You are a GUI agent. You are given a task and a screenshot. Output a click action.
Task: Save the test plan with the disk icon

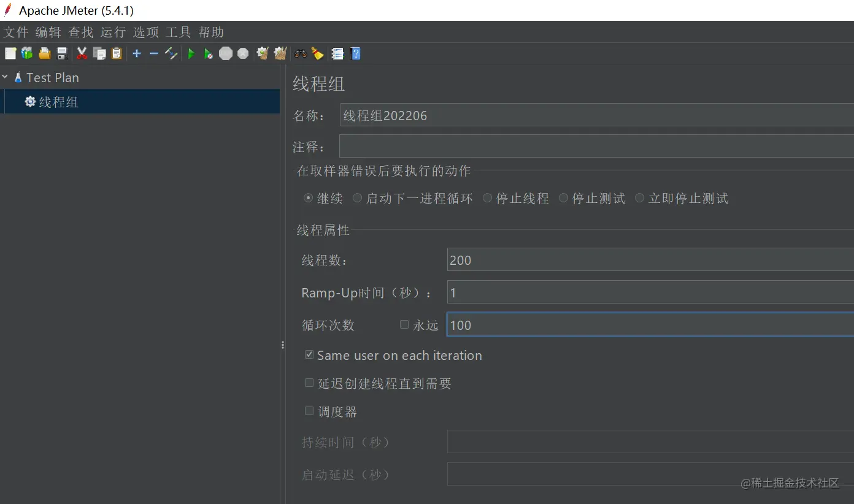coord(62,54)
